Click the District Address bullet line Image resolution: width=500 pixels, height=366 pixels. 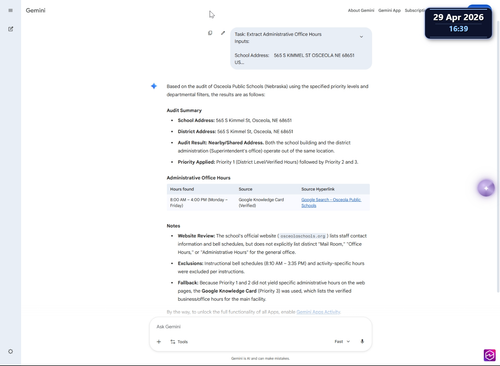(x=235, y=131)
